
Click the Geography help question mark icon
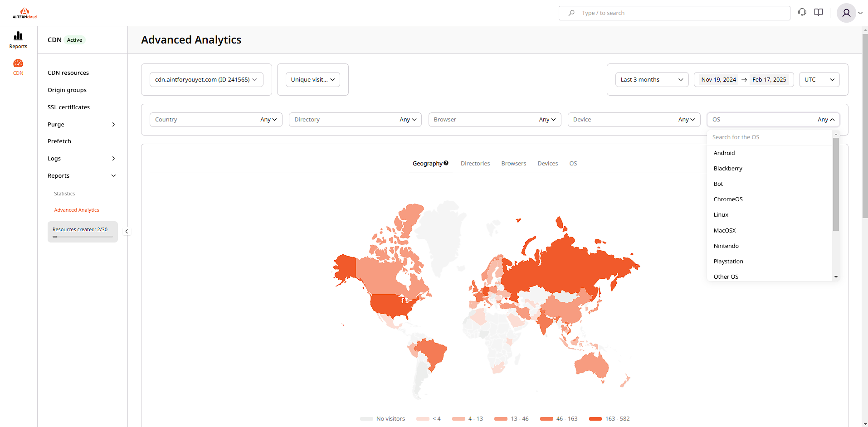point(446,163)
